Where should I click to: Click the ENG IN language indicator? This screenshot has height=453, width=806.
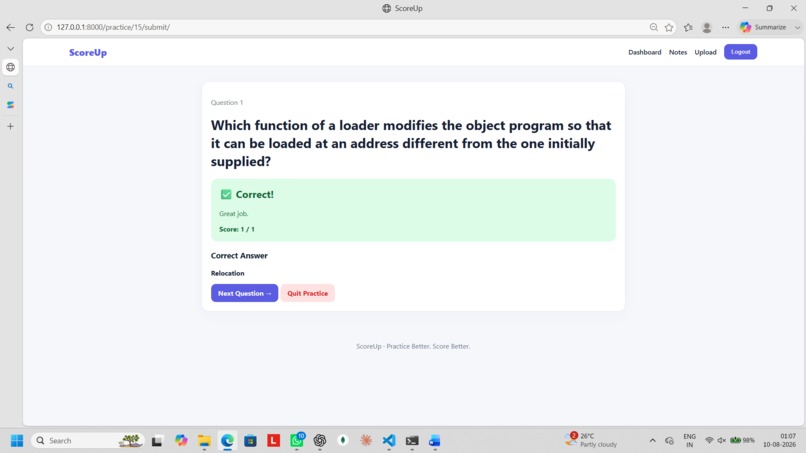click(x=689, y=441)
